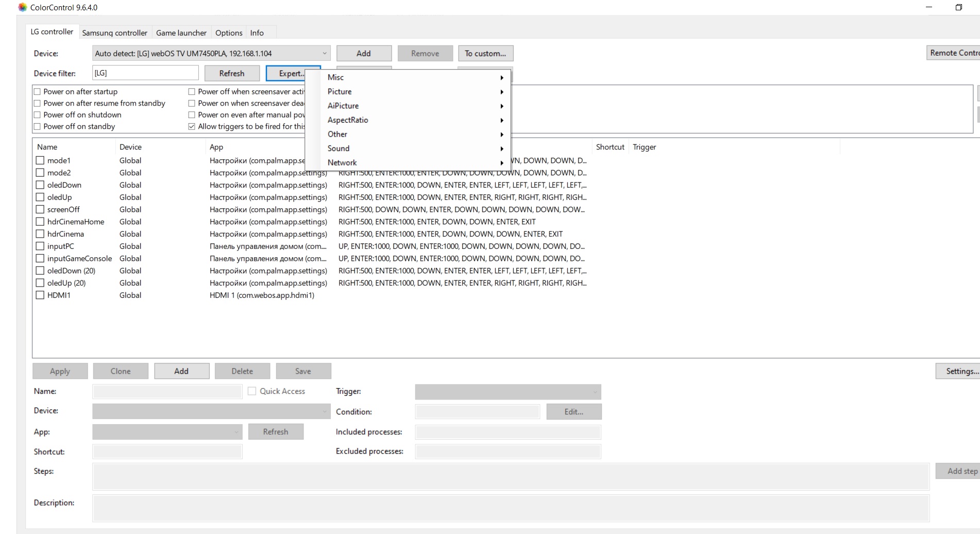Expand the Misc submenu arrow
Screen dimensions: 980x534
[x=501, y=77]
